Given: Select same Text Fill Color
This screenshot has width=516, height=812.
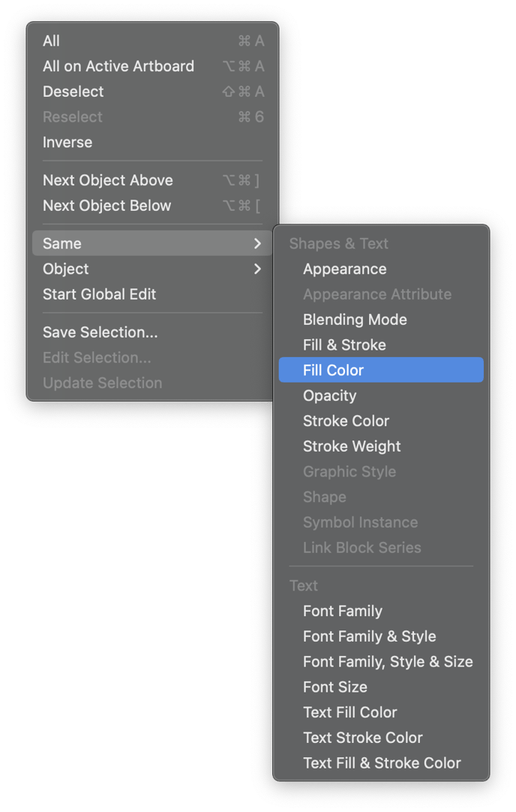Looking at the screenshot, I should point(350,712).
